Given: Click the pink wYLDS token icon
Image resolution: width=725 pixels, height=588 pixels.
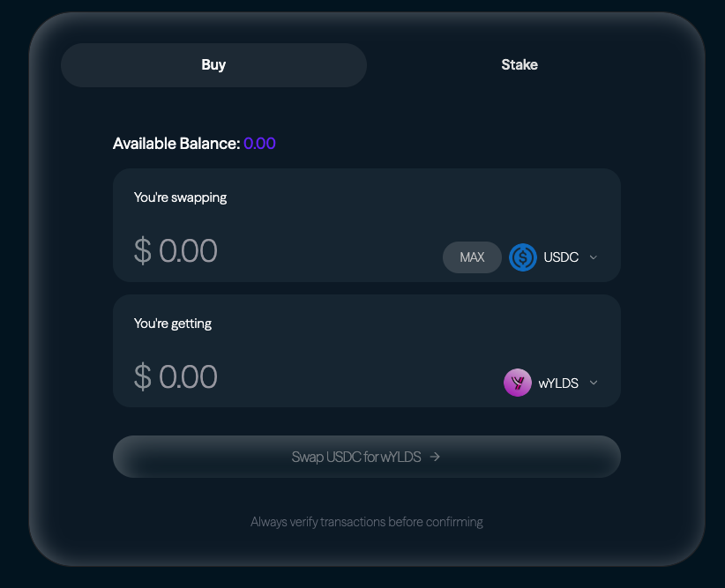Looking at the screenshot, I should tap(518, 383).
